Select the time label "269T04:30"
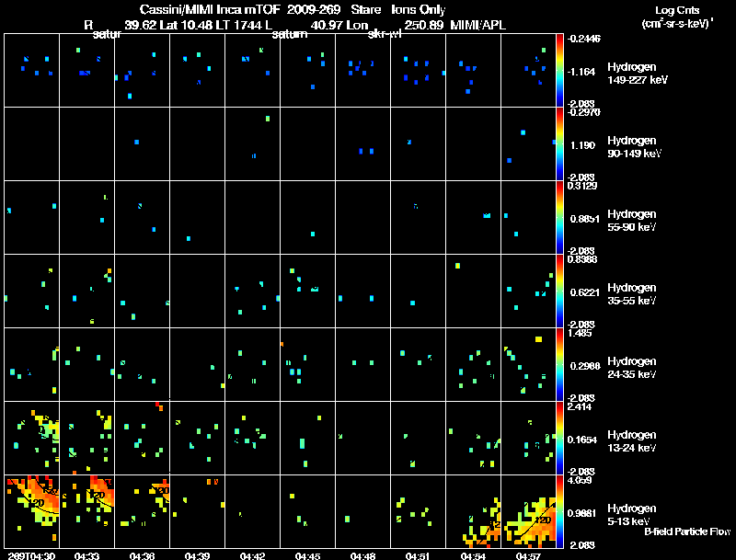Screen dimensions: 736x560 tap(31, 555)
